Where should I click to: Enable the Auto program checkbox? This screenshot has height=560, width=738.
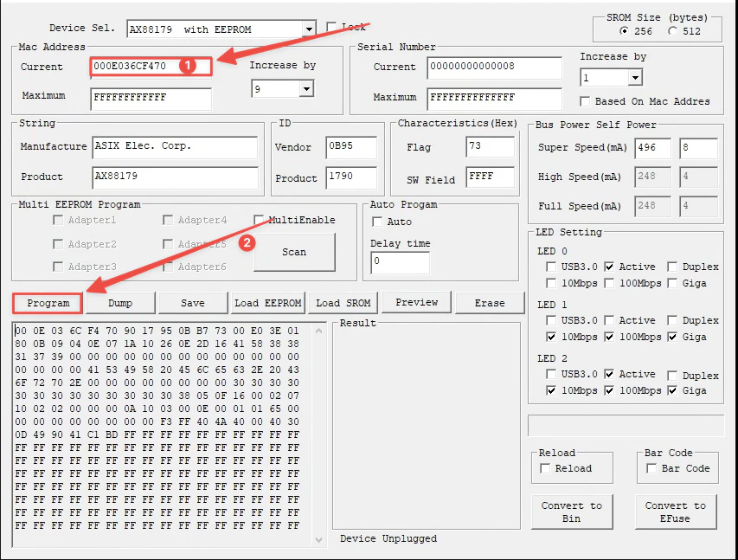point(377,222)
